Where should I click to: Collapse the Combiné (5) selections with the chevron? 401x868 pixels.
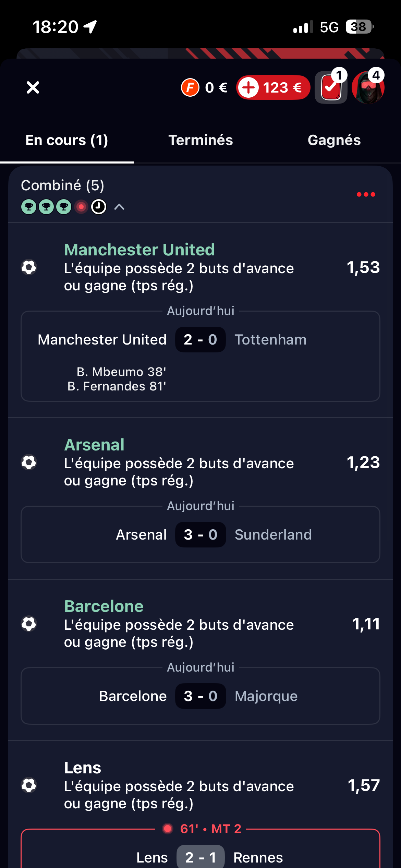coord(119,207)
